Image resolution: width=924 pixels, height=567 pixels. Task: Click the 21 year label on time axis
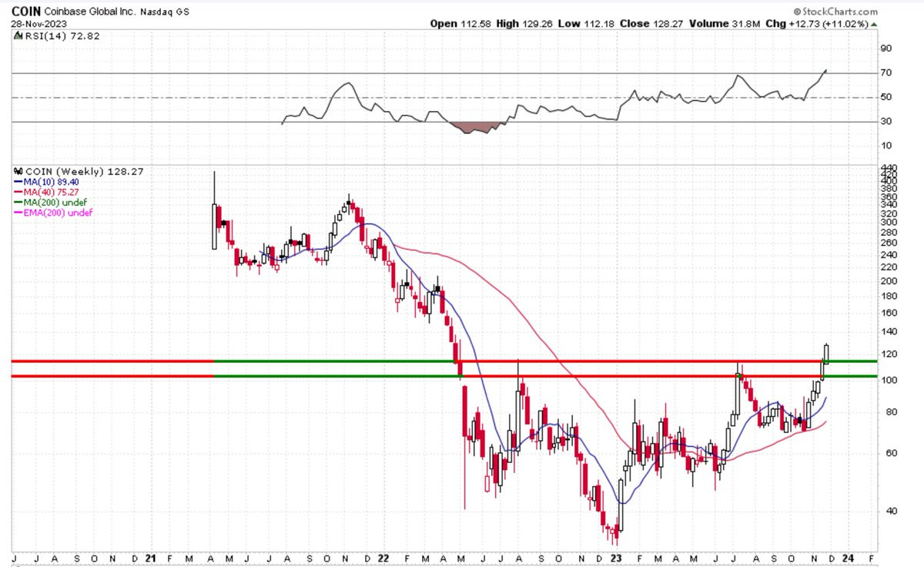150,558
